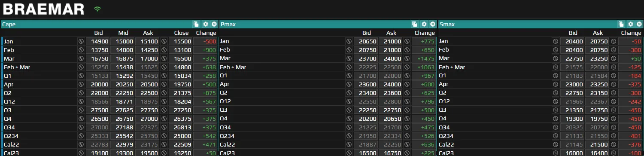Open Cape panel settings gear
The image size is (644, 156).
(x=205, y=24)
